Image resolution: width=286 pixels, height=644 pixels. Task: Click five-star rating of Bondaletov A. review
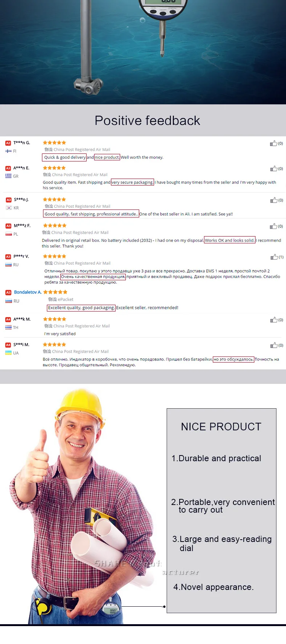55,292
